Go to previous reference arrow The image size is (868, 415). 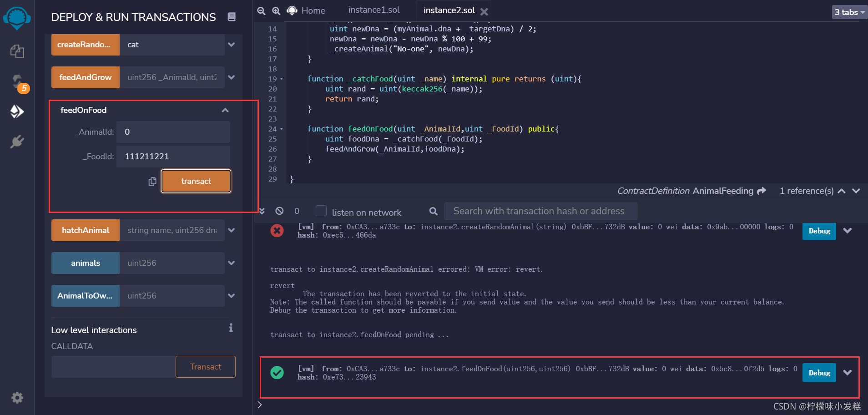click(842, 191)
